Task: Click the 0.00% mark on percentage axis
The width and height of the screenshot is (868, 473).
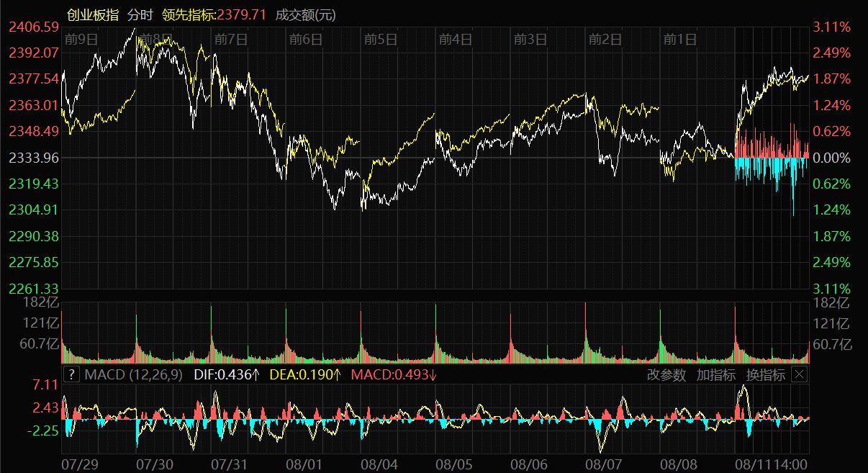Action: [832, 157]
